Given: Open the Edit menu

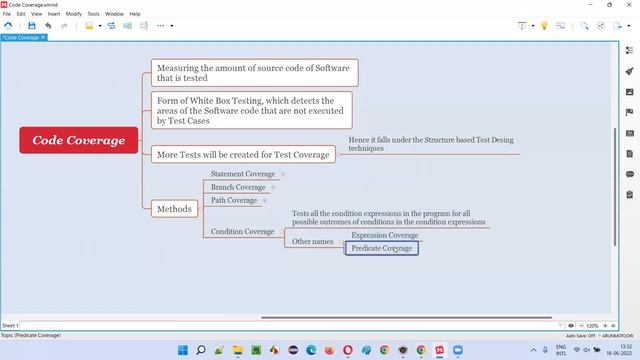Looking at the screenshot, I should tap(21, 14).
